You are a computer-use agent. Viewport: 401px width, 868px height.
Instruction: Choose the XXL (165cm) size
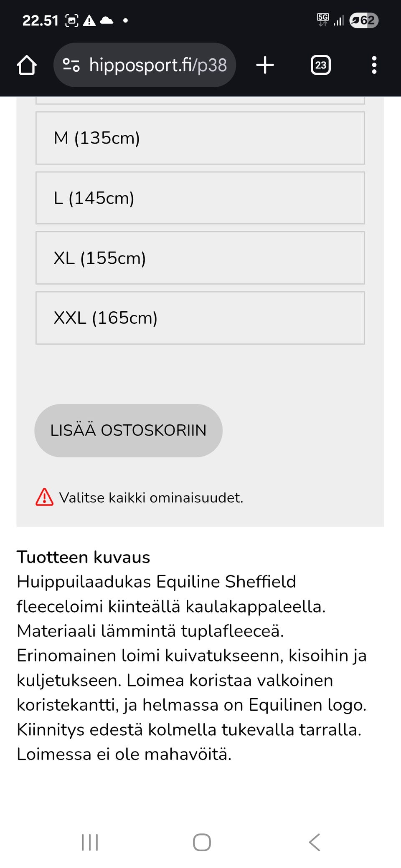click(x=200, y=318)
